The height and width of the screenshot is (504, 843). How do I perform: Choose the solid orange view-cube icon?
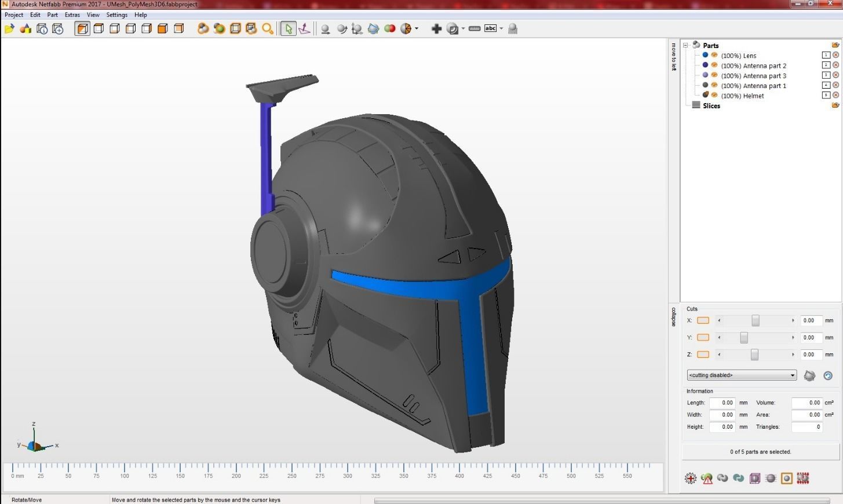163,28
